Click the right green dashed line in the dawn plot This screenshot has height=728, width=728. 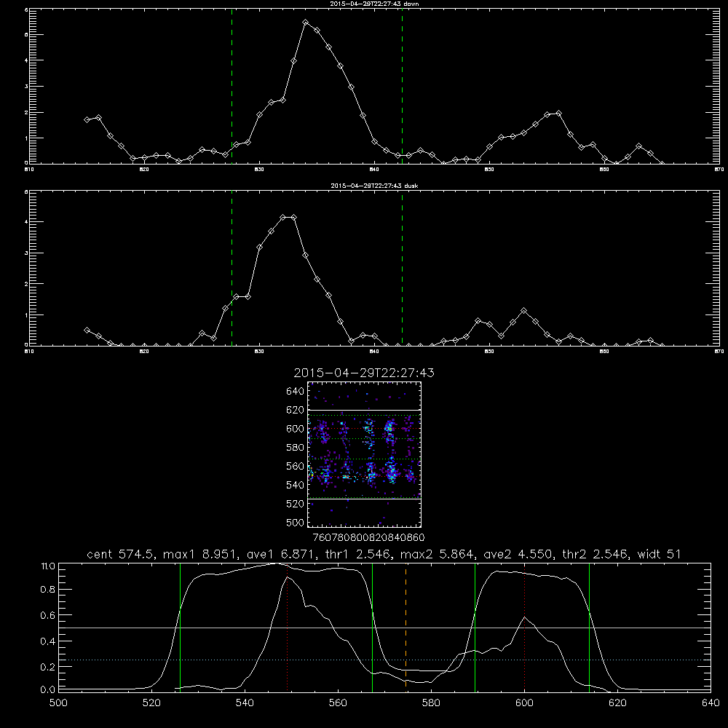tap(402, 86)
